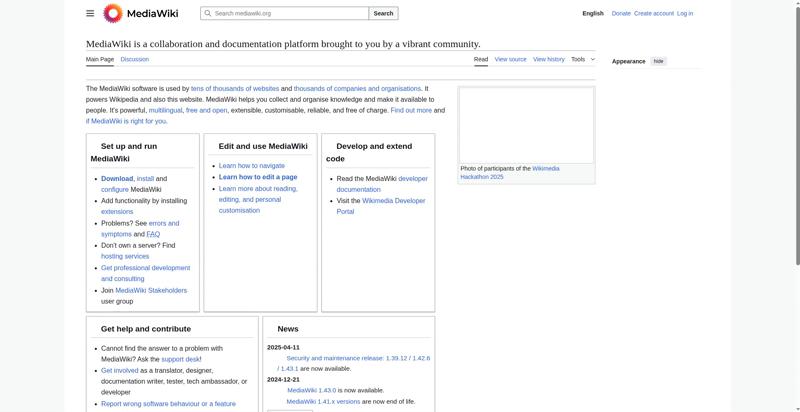Switch to the Discussion tab
The width and height of the screenshot is (800, 412).
(x=135, y=60)
